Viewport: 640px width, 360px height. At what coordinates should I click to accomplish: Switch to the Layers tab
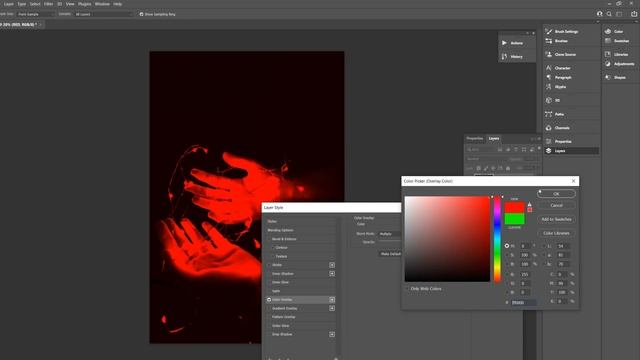click(x=494, y=138)
